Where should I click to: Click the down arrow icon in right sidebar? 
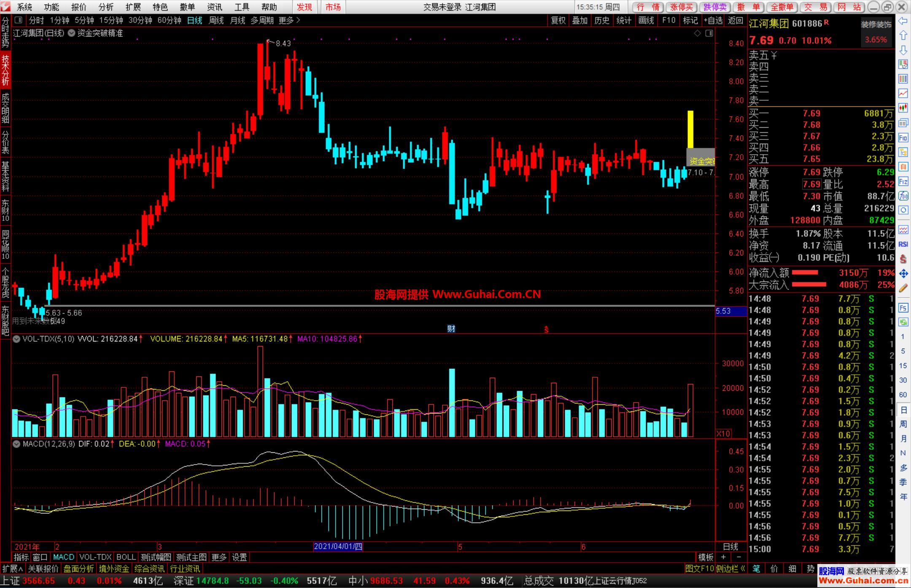pyautogui.click(x=903, y=50)
